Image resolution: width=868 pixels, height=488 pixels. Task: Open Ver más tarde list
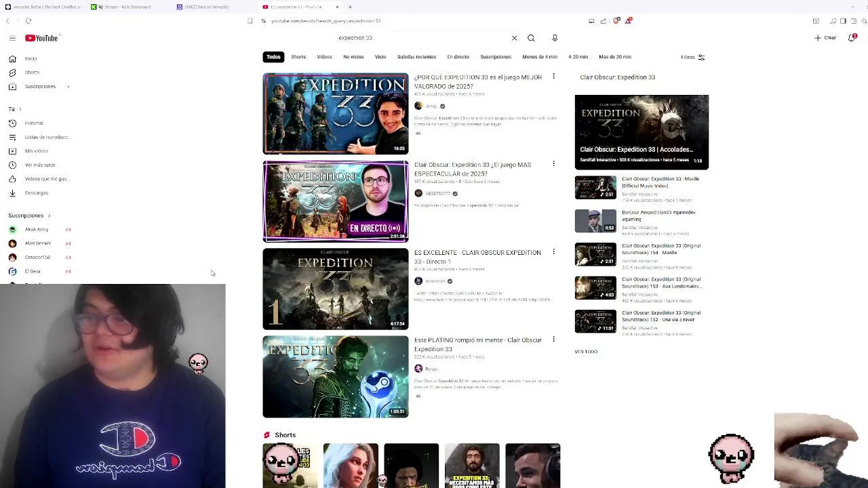40,165
